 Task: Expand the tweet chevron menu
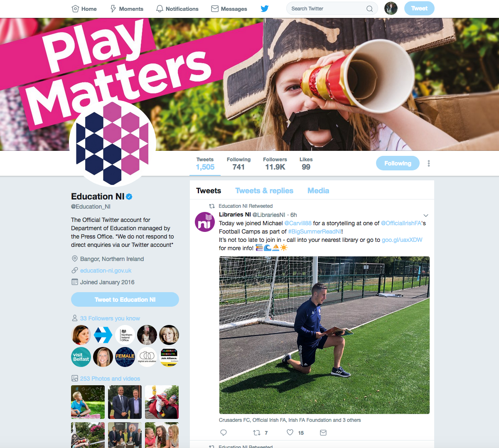tap(426, 215)
